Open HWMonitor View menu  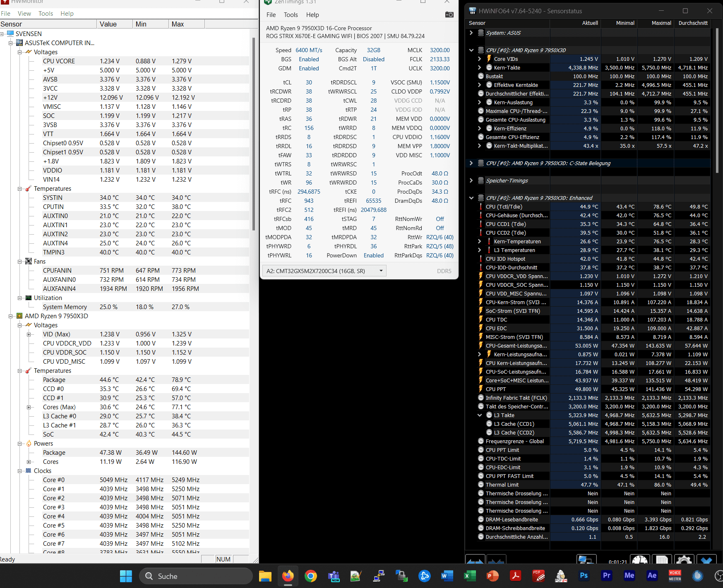(x=24, y=13)
